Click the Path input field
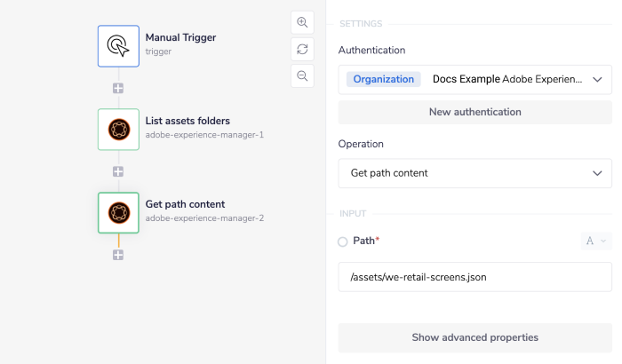This screenshot has width=622, height=364. [x=474, y=277]
